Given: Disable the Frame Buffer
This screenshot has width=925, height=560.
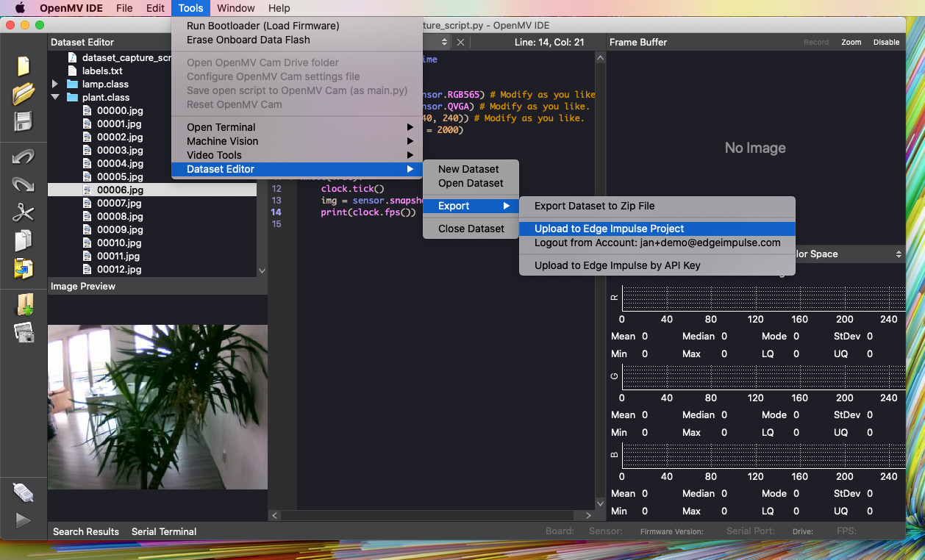Looking at the screenshot, I should pos(886,42).
